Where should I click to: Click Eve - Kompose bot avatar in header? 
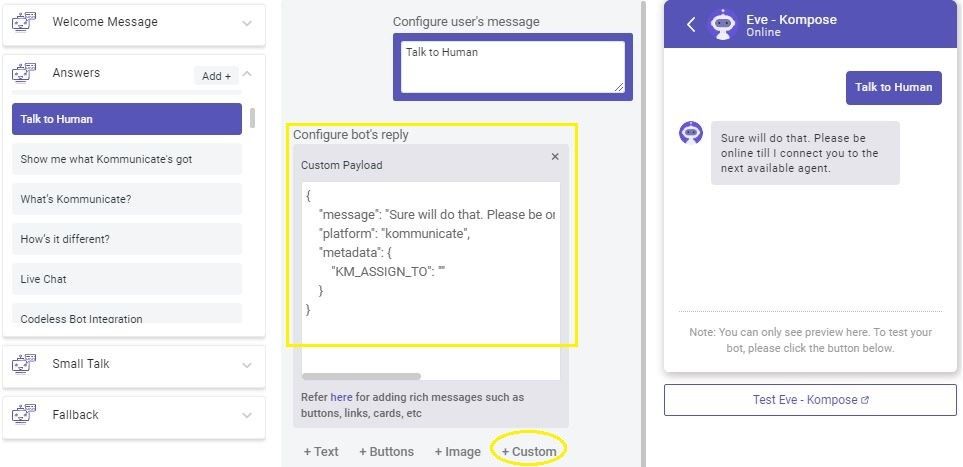click(x=723, y=25)
